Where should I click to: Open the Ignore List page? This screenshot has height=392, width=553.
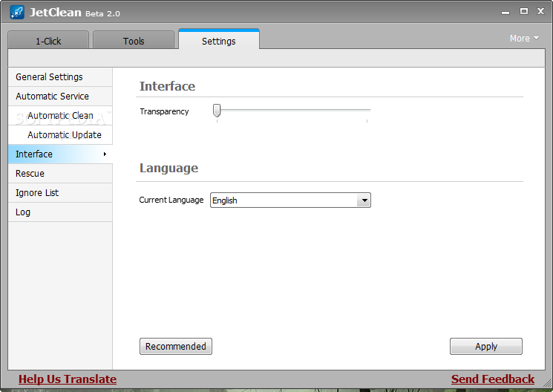click(60, 193)
